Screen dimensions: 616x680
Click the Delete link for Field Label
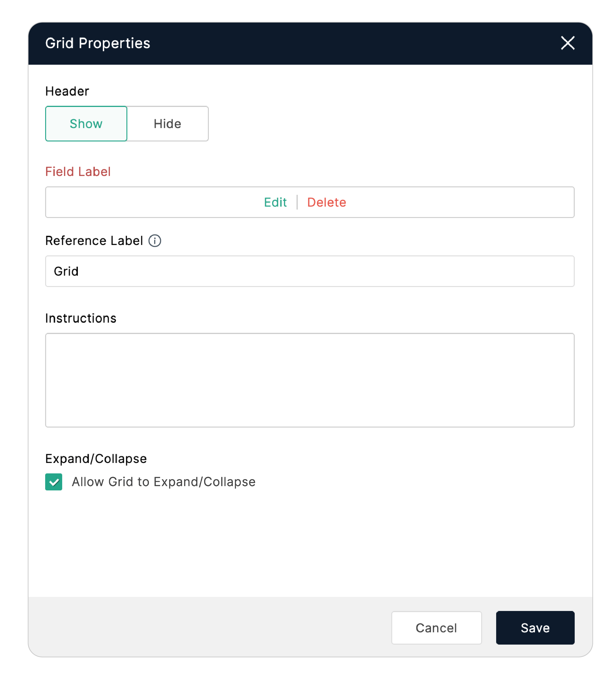(x=326, y=202)
